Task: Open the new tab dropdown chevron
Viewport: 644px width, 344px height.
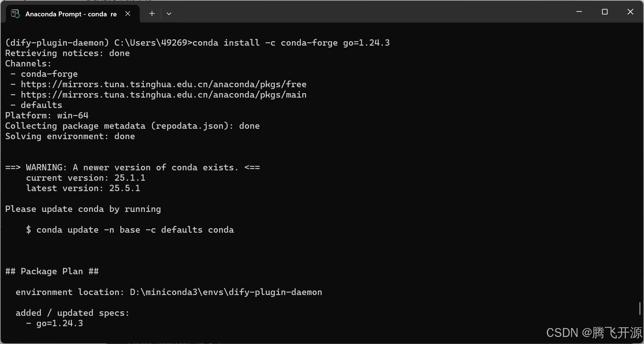Action: click(169, 13)
